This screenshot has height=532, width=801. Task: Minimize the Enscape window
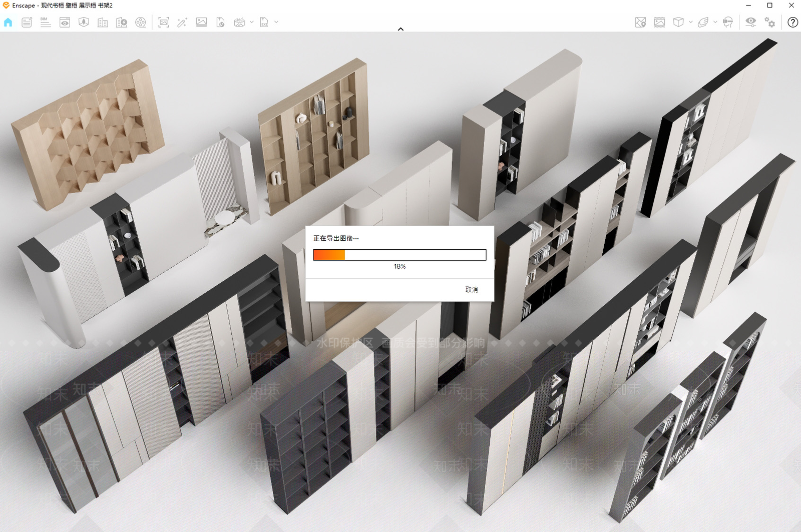748,6
